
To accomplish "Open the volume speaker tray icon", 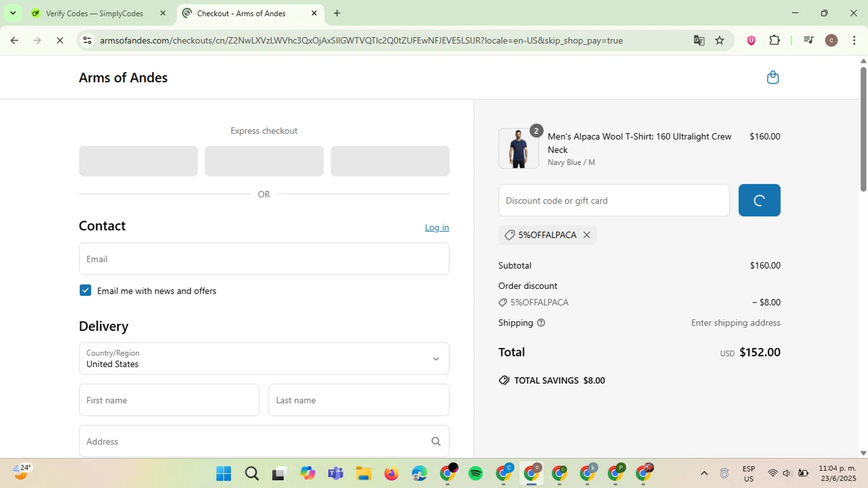I will point(787,474).
